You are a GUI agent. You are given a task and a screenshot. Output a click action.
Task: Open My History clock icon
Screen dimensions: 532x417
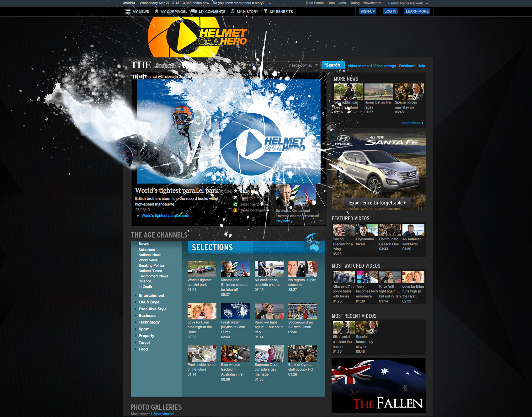click(x=232, y=11)
